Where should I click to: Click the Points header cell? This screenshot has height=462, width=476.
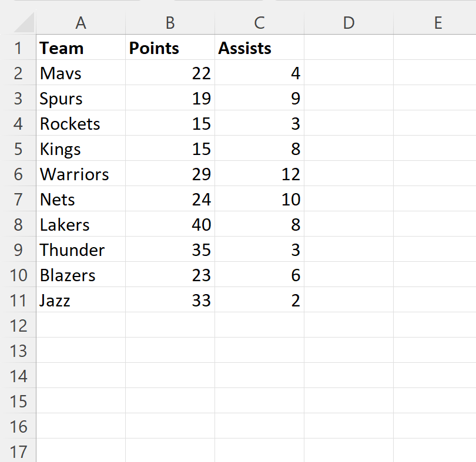tap(170, 48)
